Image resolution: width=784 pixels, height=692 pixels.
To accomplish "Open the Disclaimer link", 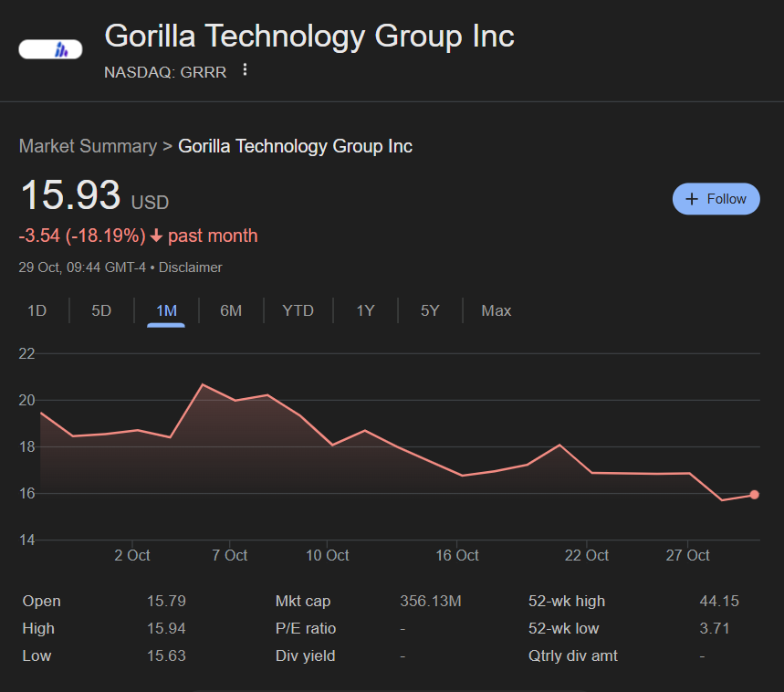I will click(x=190, y=267).
